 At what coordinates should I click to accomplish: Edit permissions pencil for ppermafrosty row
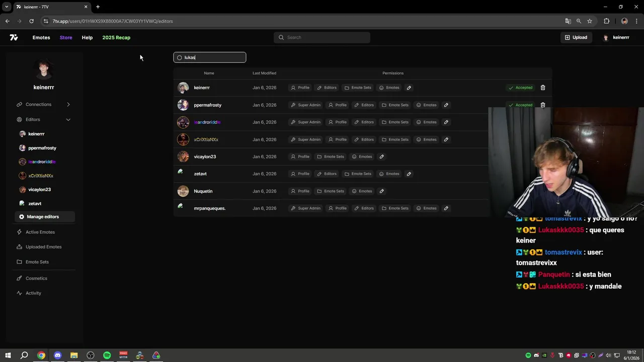point(446,105)
